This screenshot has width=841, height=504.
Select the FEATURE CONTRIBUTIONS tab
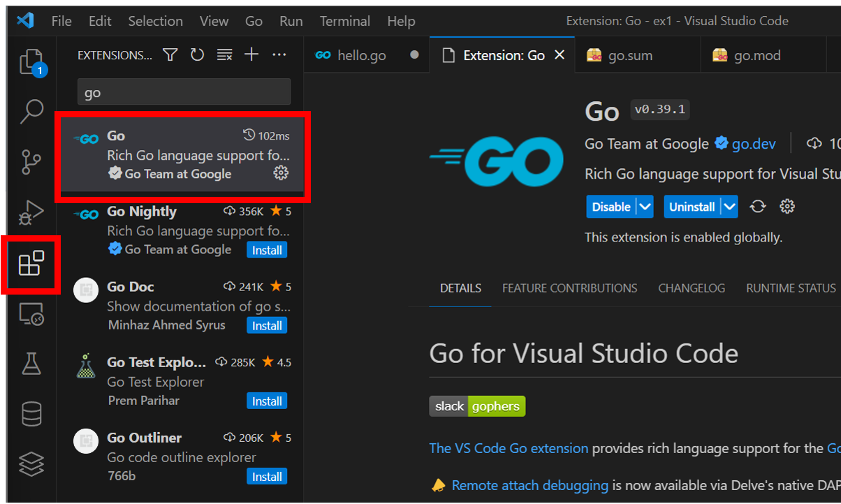coord(569,288)
